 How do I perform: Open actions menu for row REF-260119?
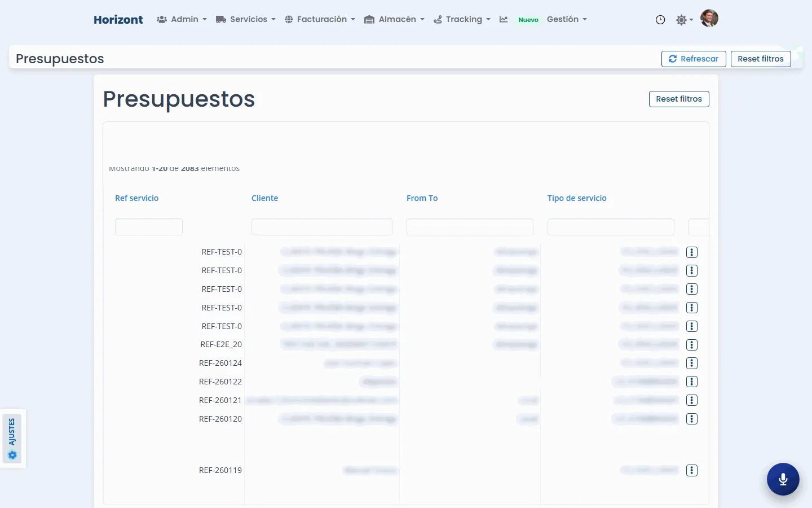692,471
